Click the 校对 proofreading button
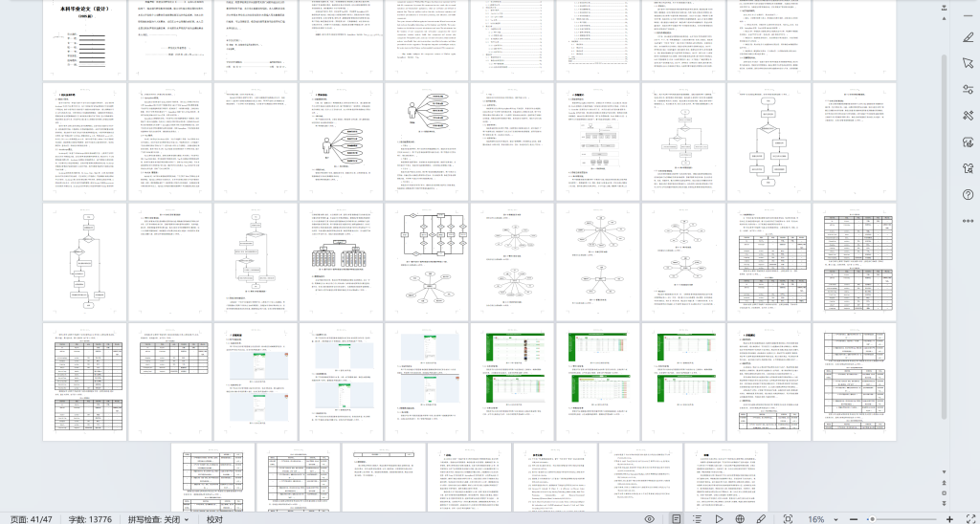The height and width of the screenshot is (524, 980). [214, 519]
